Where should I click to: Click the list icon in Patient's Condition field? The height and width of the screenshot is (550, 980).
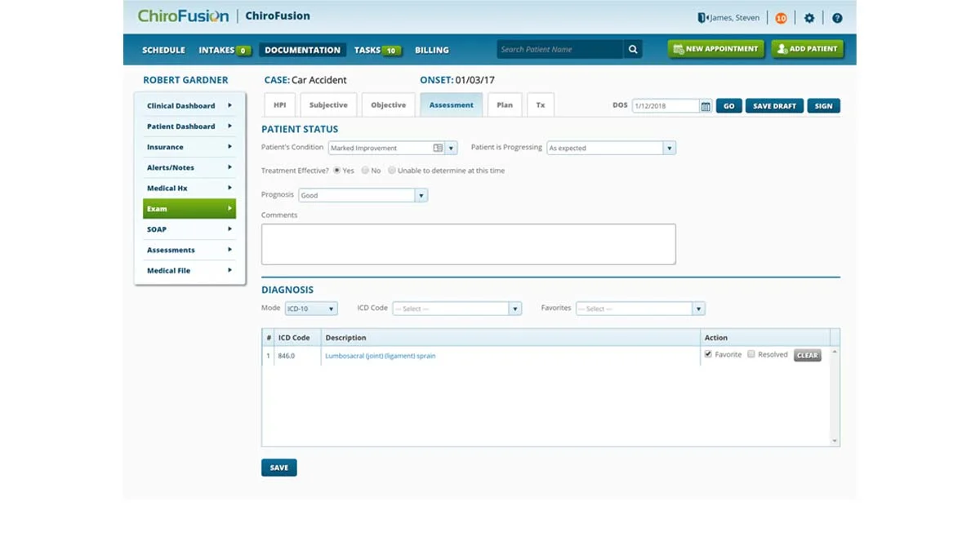point(438,149)
